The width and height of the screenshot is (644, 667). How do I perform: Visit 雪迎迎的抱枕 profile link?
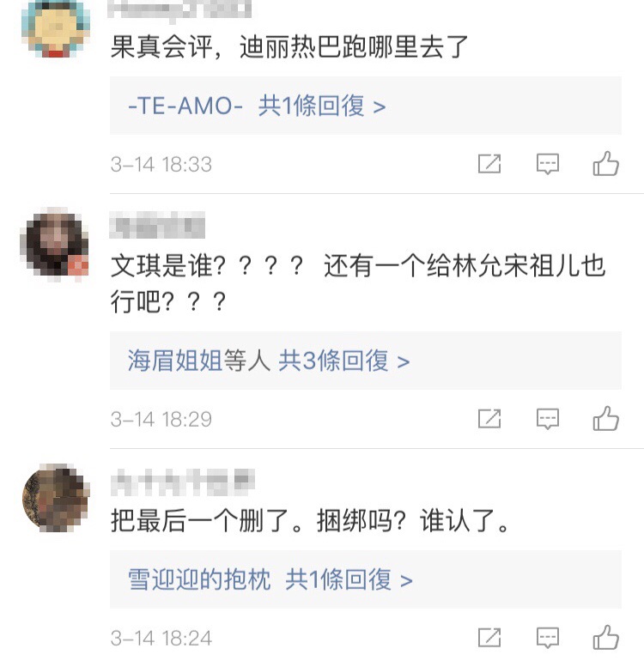tap(199, 580)
